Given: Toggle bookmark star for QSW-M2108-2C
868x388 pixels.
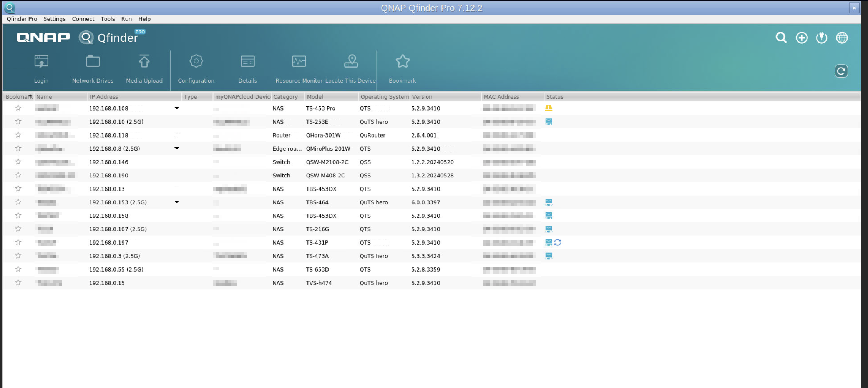Looking at the screenshot, I should coord(18,162).
